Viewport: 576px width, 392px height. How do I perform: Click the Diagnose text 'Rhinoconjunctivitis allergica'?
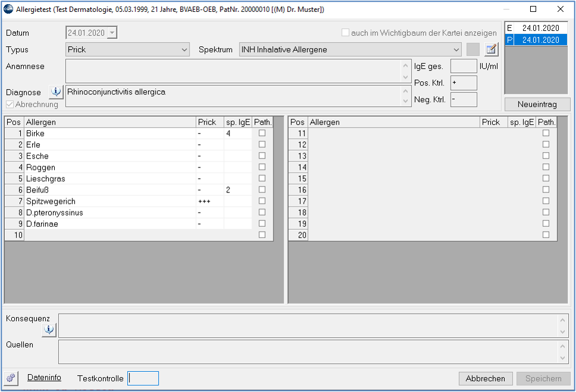point(116,91)
